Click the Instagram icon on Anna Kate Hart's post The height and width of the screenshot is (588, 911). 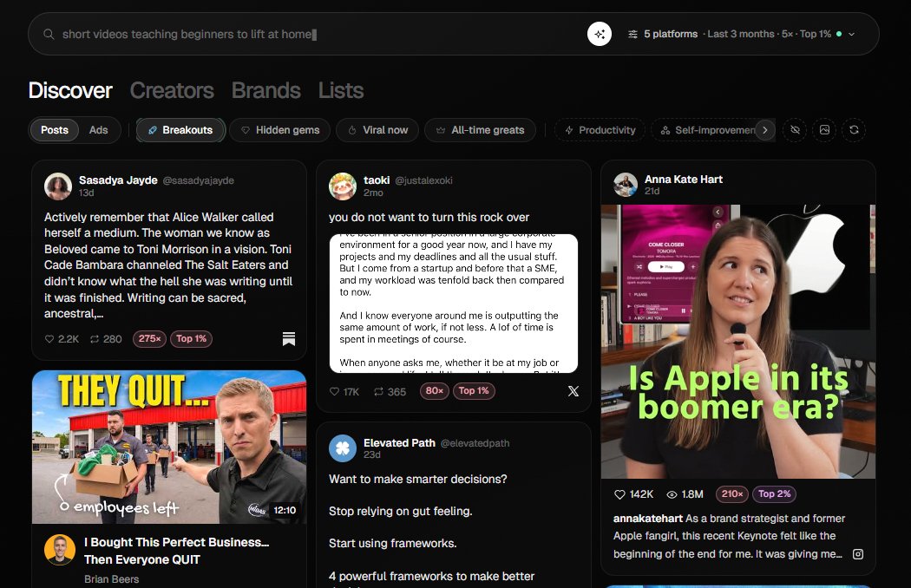[857, 553]
